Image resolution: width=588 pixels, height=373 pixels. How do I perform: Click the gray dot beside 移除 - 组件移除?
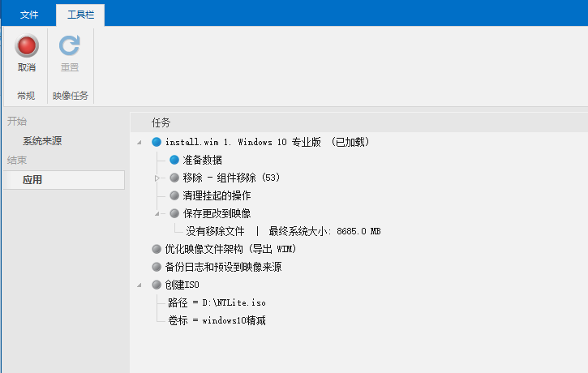click(x=174, y=178)
